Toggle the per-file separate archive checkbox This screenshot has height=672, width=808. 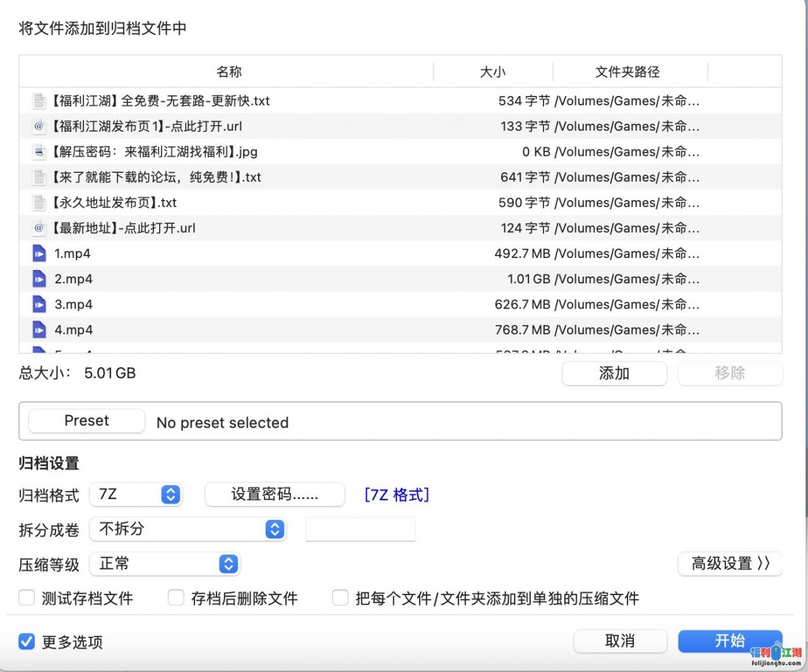point(340,598)
